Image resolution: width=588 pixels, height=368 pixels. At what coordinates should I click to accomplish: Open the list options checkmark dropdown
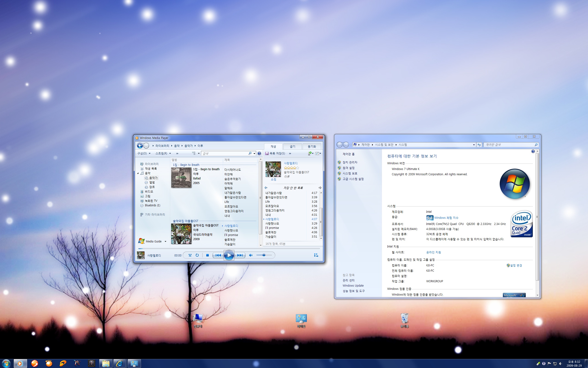click(x=318, y=153)
